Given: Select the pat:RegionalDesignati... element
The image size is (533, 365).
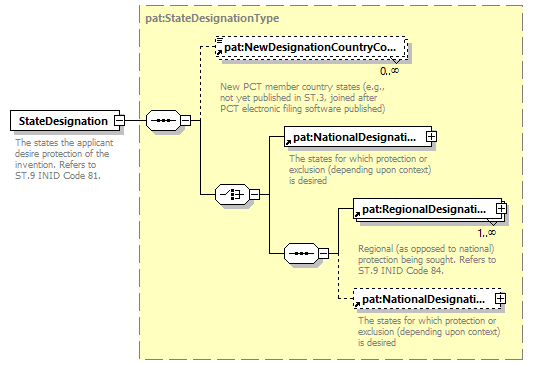Looking at the screenshot, I should [x=428, y=209].
